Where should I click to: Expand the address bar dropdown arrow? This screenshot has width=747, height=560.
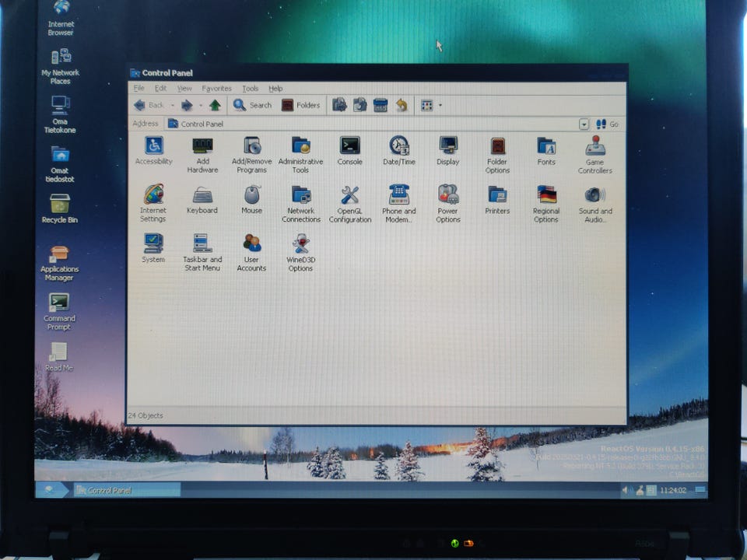(x=584, y=124)
